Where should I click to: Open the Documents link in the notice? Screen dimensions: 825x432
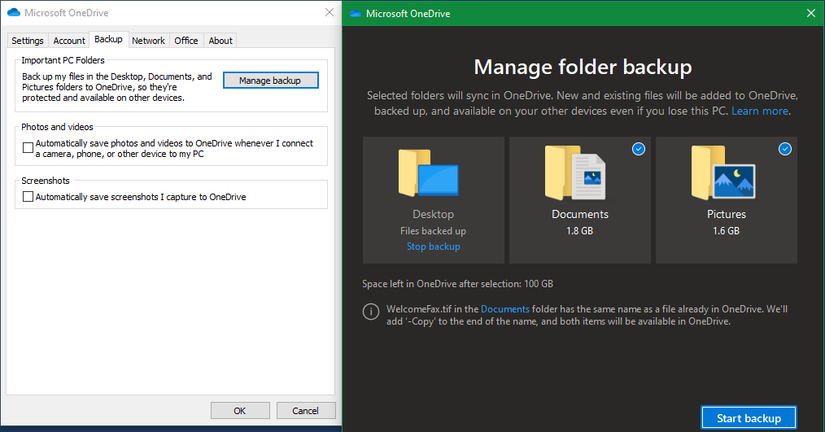[505, 309]
